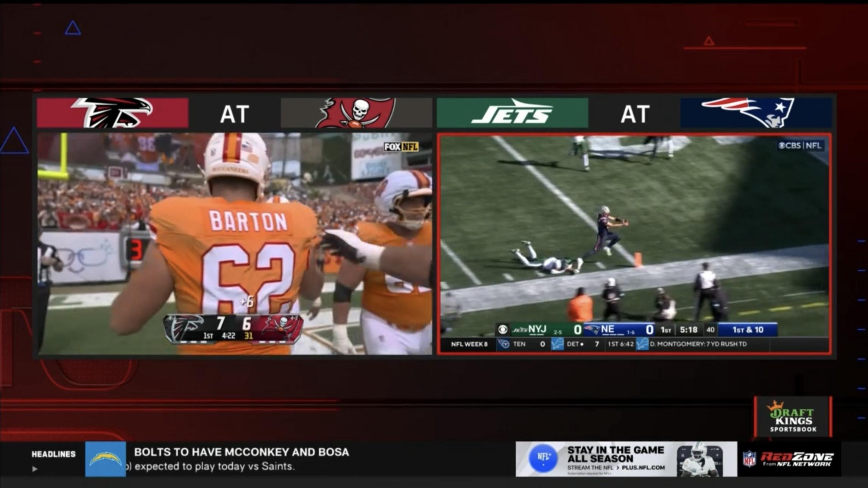This screenshot has height=488, width=868.
Task: Click the NE team label in the CBS scorebug
Action: point(608,329)
